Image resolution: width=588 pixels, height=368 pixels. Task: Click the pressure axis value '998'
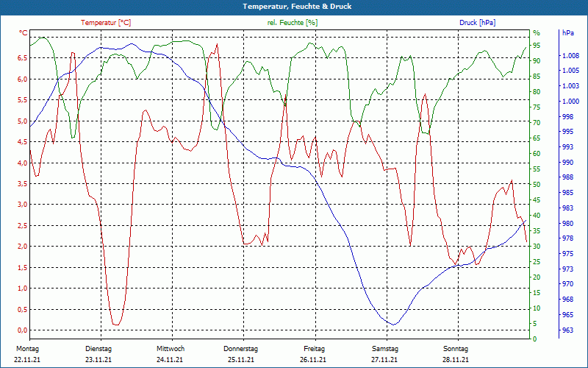pos(567,116)
